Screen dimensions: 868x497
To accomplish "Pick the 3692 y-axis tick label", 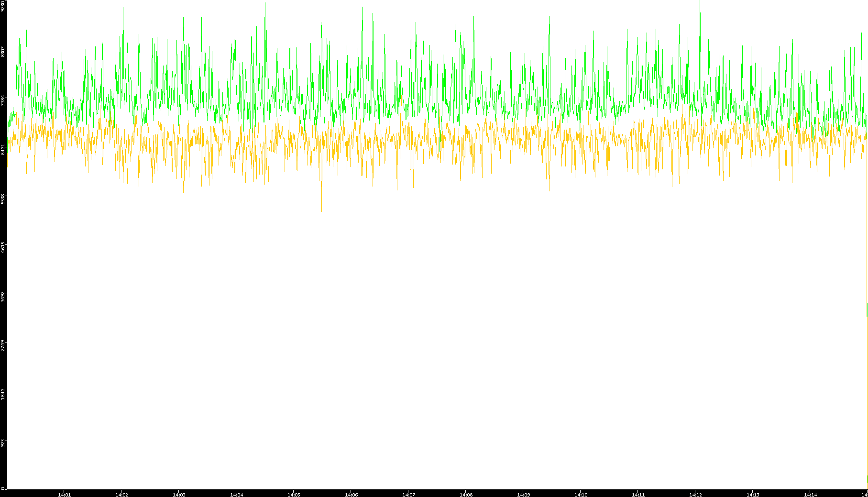I will (3, 296).
